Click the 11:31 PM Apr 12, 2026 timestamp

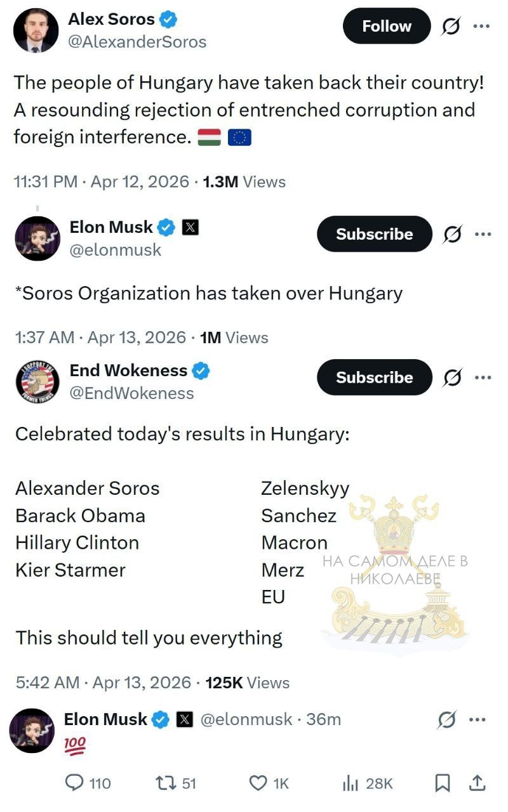[x=101, y=182]
